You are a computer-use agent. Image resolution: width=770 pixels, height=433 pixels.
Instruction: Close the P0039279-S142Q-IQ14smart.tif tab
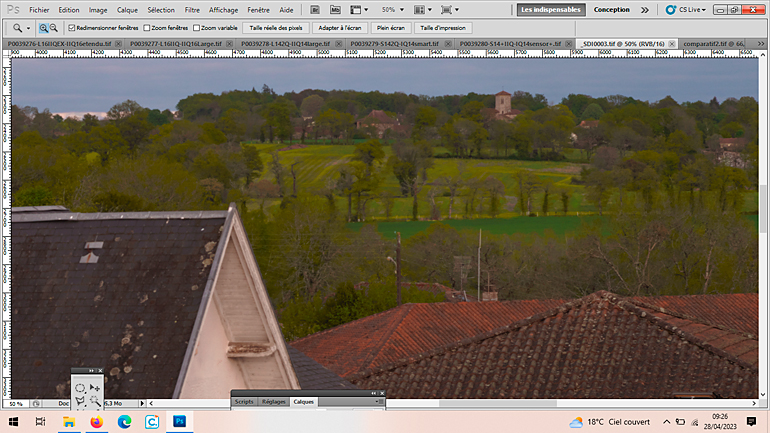[x=448, y=44]
